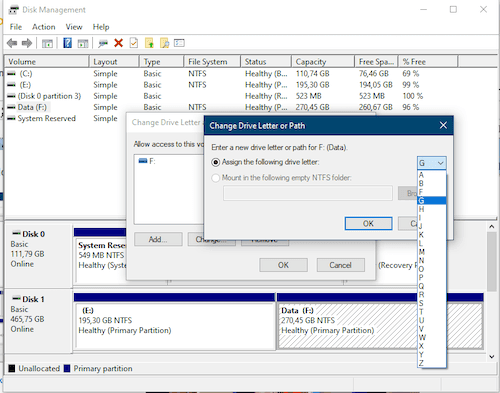Click the F: drive icon in access list
This screenshot has width=500, height=393.
point(143,161)
